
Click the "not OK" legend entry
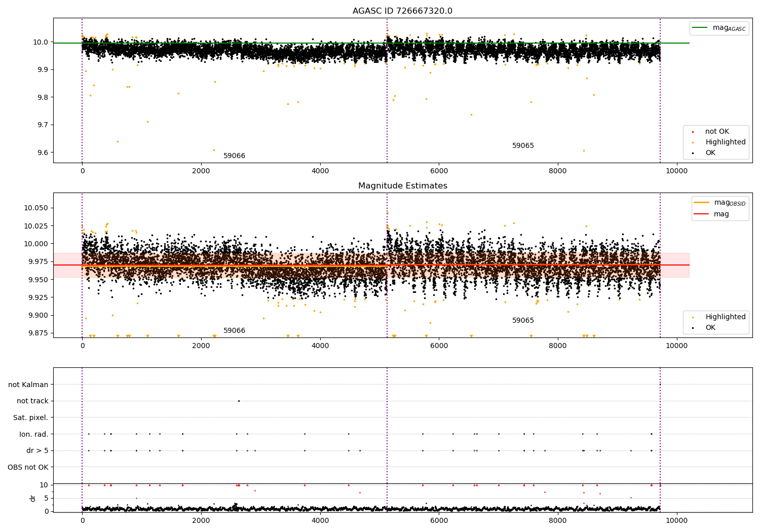(x=717, y=132)
